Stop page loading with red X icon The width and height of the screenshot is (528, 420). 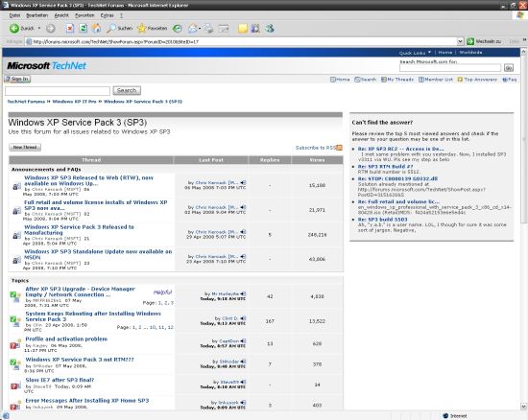click(x=70, y=29)
